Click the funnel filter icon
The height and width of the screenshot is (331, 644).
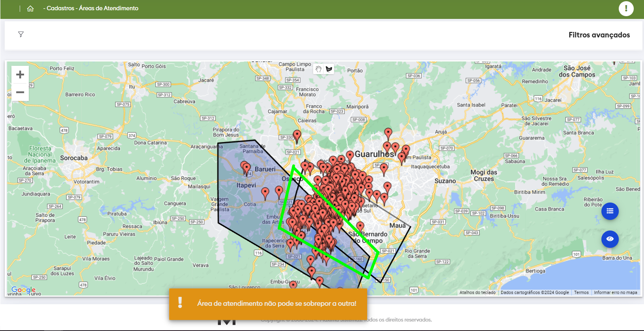coord(21,35)
